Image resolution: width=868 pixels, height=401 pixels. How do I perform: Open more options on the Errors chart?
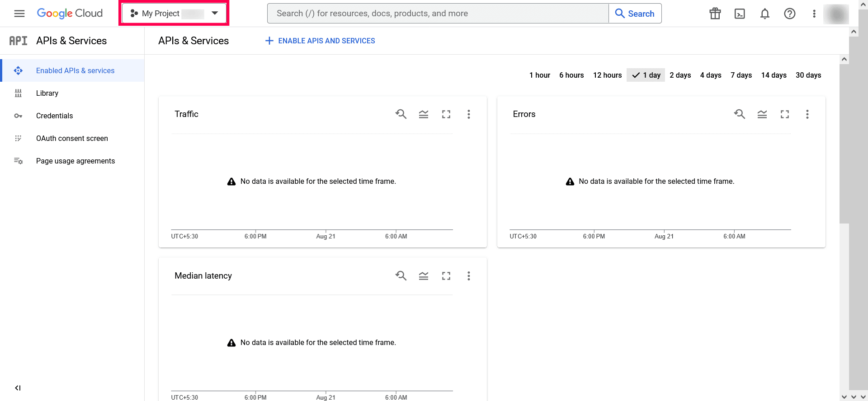pos(807,114)
